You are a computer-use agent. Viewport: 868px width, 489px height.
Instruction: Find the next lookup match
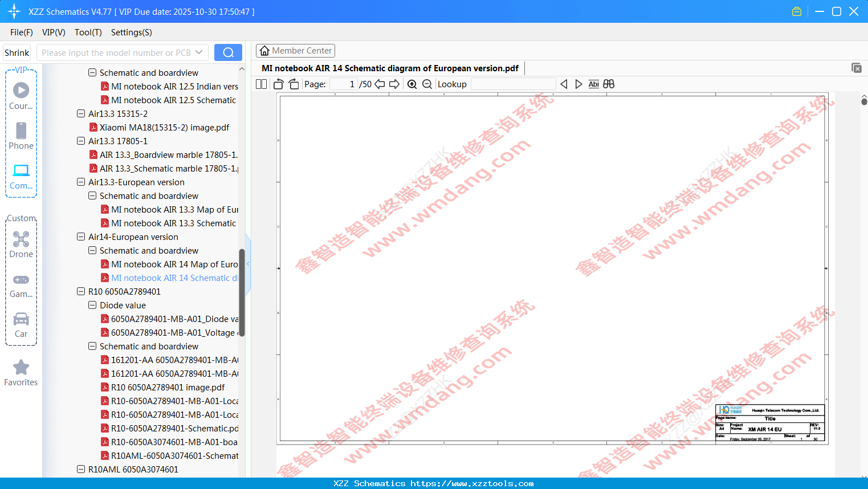578,84
